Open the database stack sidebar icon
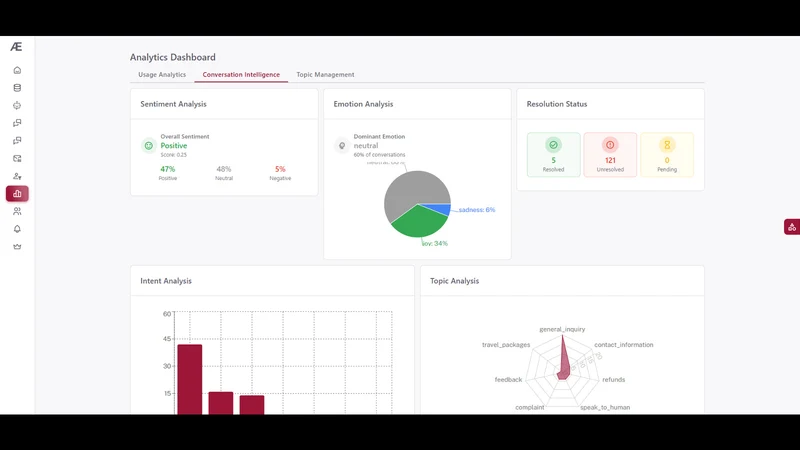Image resolution: width=800 pixels, height=450 pixels. coord(17,88)
